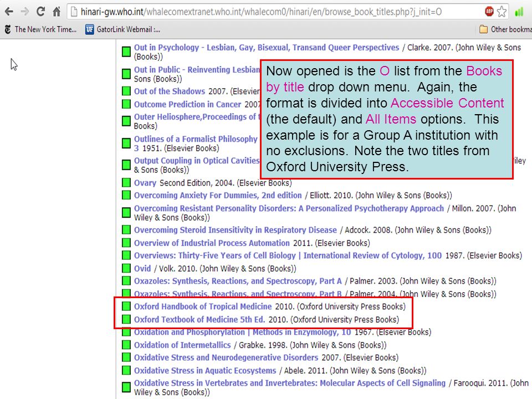The image size is (532, 399).
Task: Click green square beside Overviews: Thirty-Five Years
Action: coord(126,255)
